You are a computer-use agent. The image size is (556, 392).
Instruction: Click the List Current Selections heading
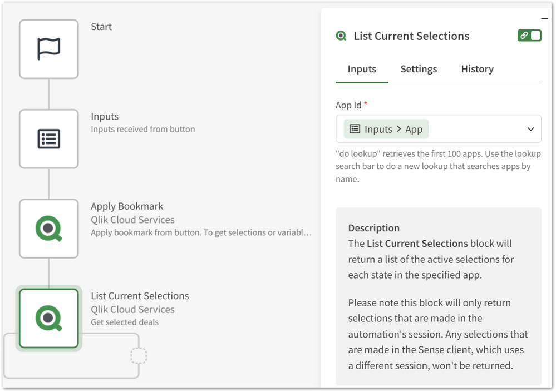pos(412,36)
